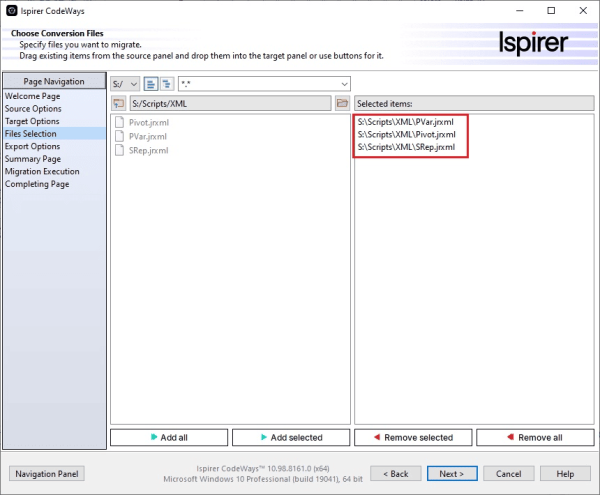This screenshot has height=495, width=600.
Task: Click the tree view mode icon
Action: [x=167, y=83]
